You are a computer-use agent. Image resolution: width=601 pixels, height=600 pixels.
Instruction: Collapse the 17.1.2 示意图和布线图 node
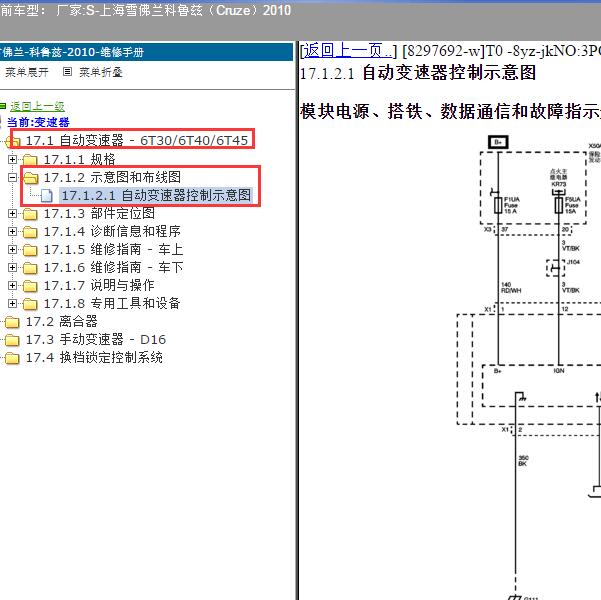[x=12, y=177]
